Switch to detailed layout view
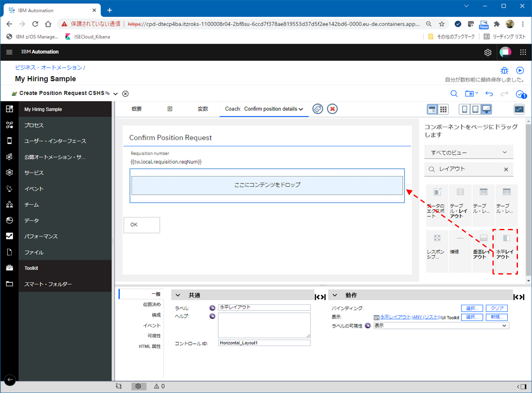 coord(432,109)
